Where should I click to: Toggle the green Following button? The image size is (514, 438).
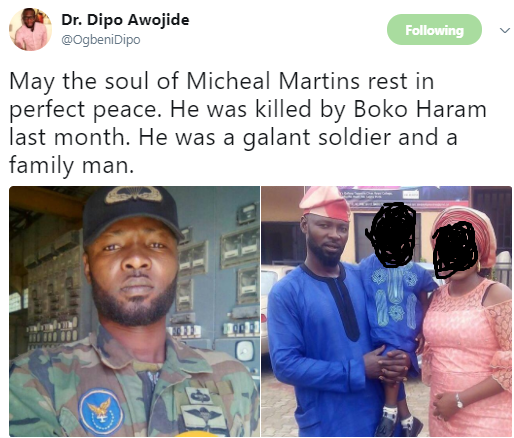(x=434, y=30)
